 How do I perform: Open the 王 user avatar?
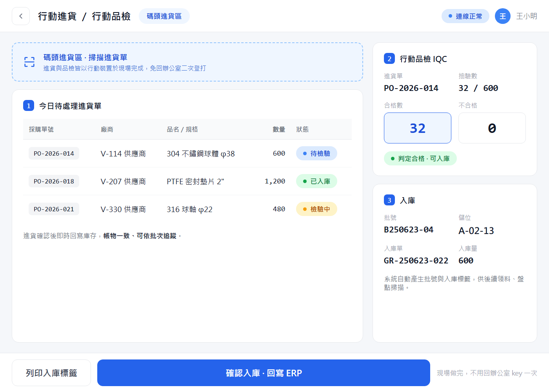coord(503,16)
